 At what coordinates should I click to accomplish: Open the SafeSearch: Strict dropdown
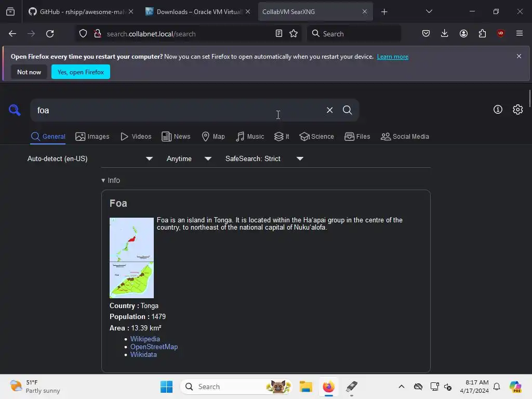tap(264, 158)
